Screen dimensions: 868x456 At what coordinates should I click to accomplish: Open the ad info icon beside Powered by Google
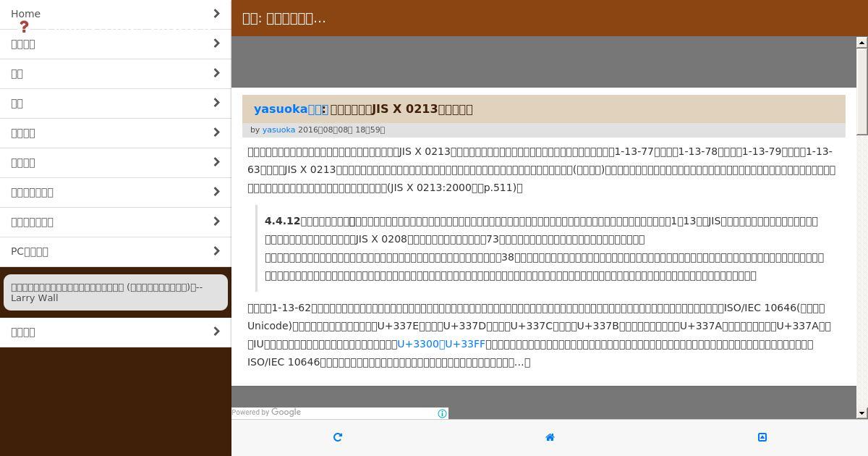pos(442,414)
